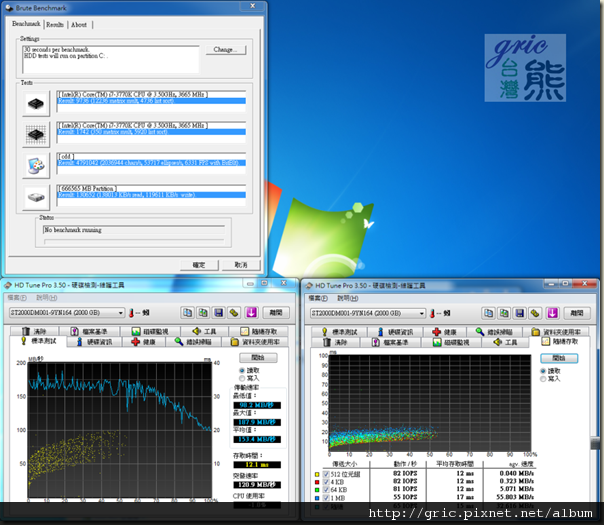Open 說明(H) menu in right HD Tune

point(348,299)
